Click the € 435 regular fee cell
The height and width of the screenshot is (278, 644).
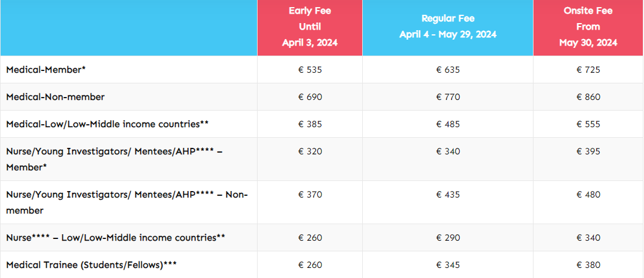448,195
